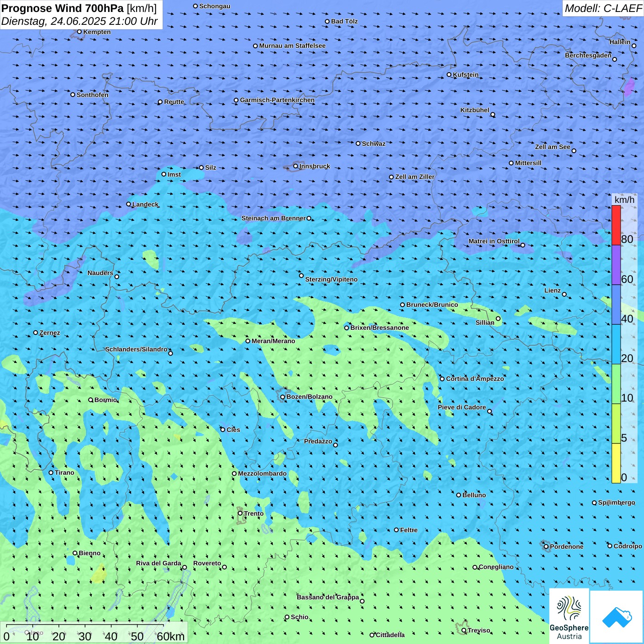Click the 'Mezzolombardo' label
644x644 pixels.
pyautogui.click(x=262, y=473)
